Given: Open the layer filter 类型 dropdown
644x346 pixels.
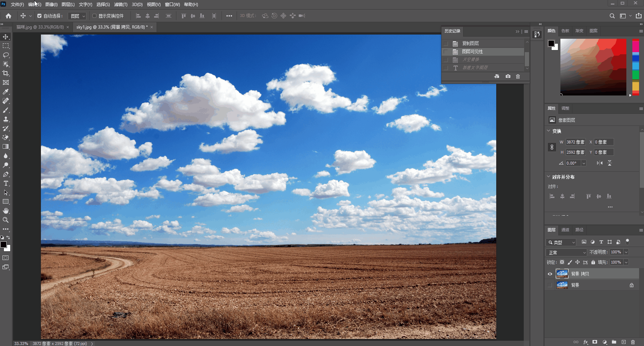Looking at the screenshot, I should (561, 242).
